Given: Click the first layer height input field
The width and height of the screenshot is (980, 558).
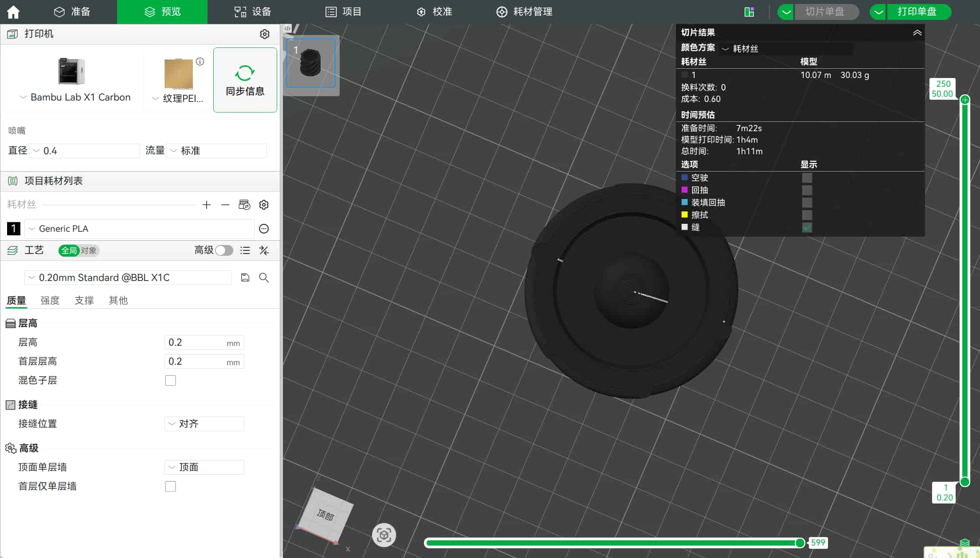Looking at the screenshot, I should pyautogui.click(x=204, y=361).
